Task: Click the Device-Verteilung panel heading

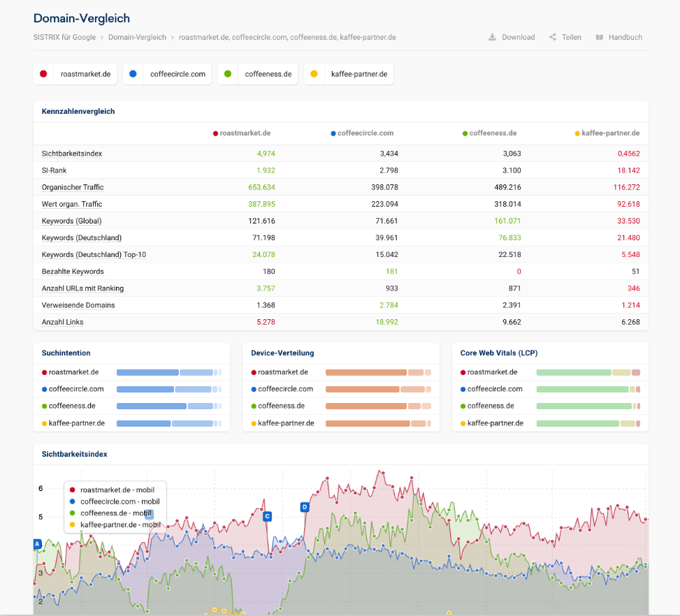Action: coord(282,353)
